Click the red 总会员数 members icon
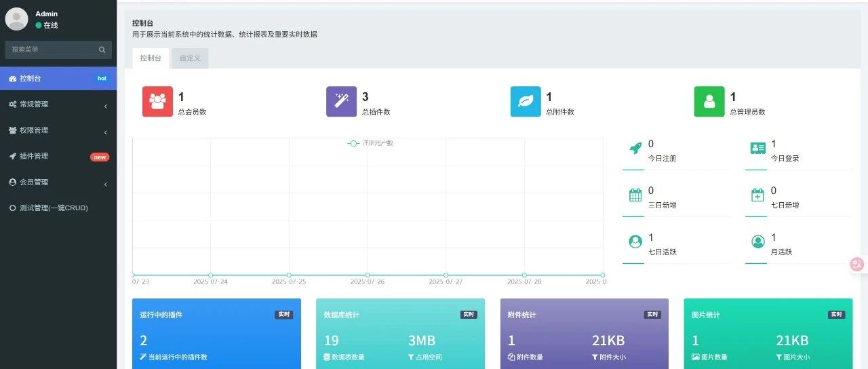 click(x=158, y=102)
